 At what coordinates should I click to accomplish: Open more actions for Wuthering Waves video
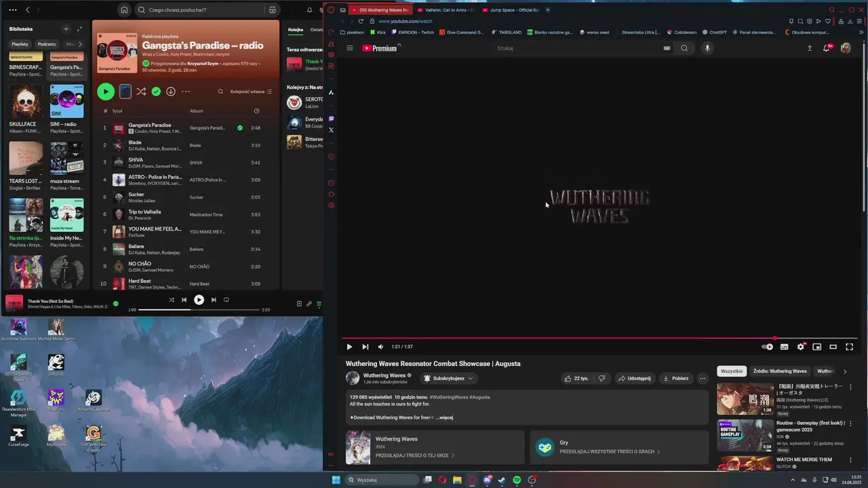coord(703,378)
